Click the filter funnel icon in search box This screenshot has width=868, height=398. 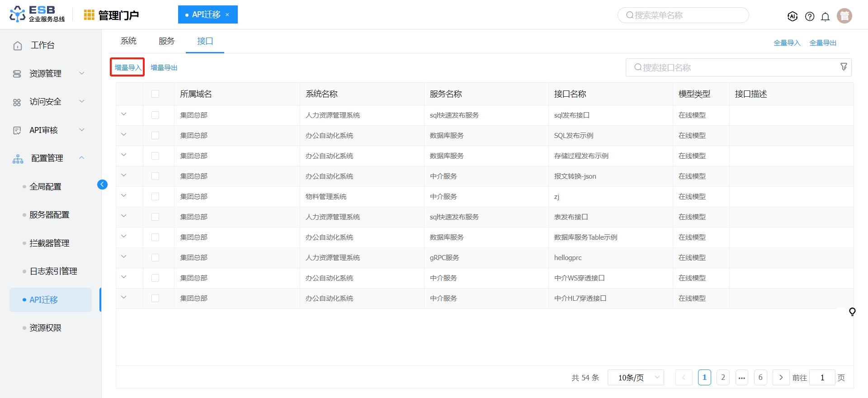pyautogui.click(x=844, y=67)
